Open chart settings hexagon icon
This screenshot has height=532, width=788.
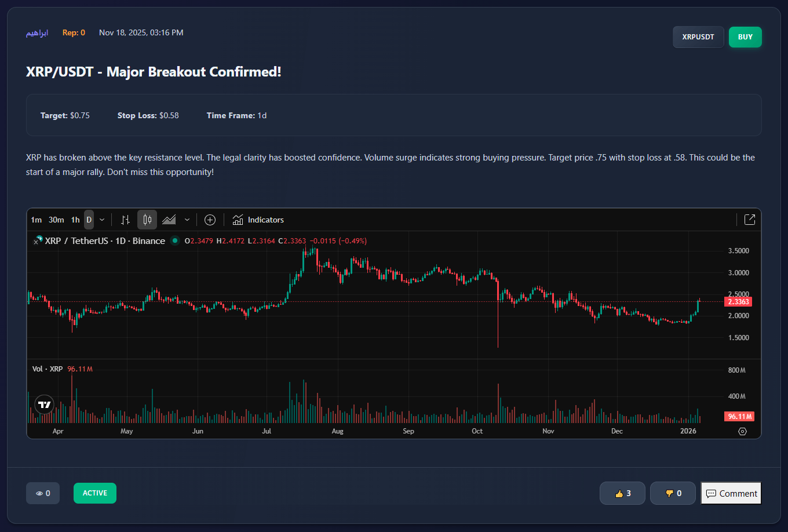[x=742, y=431]
